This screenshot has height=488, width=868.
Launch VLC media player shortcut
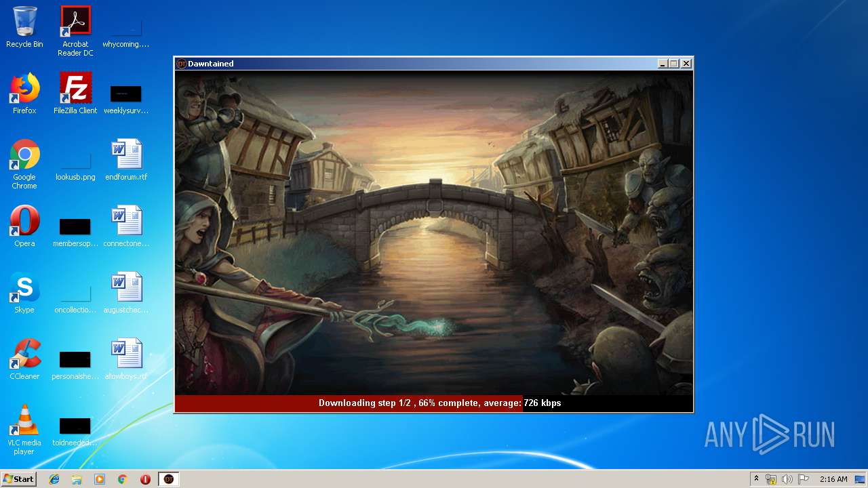(24, 430)
